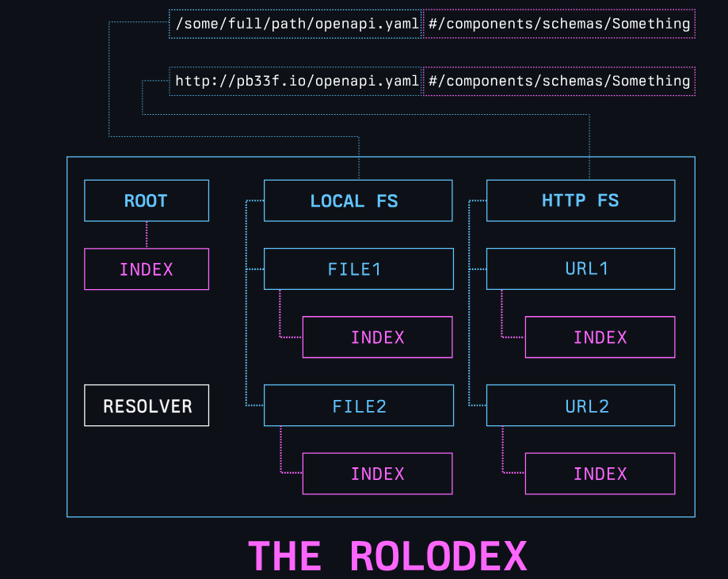
Task: Click the INDEX box beneath URL2
Action: 600,474
